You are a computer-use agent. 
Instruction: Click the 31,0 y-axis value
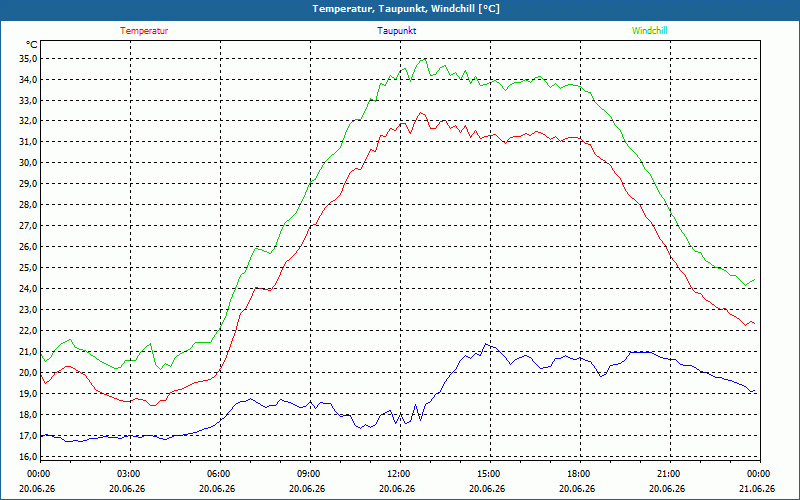pyautogui.click(x=28, y=142)
